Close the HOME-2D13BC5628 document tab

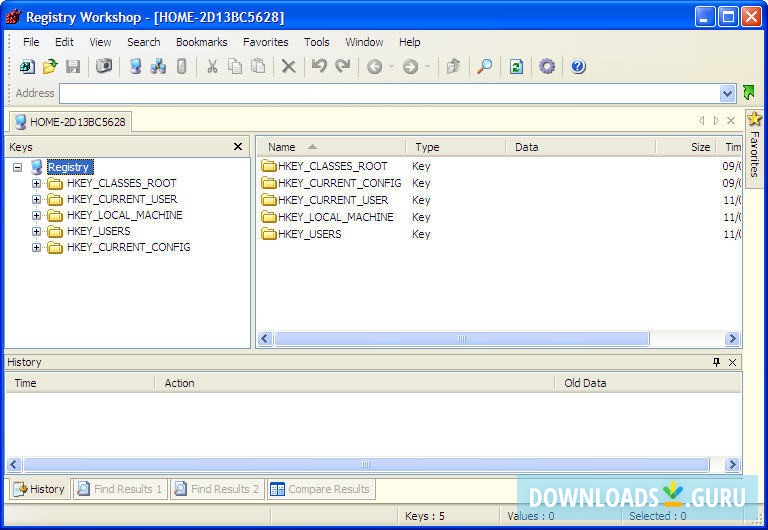point(731,120)
